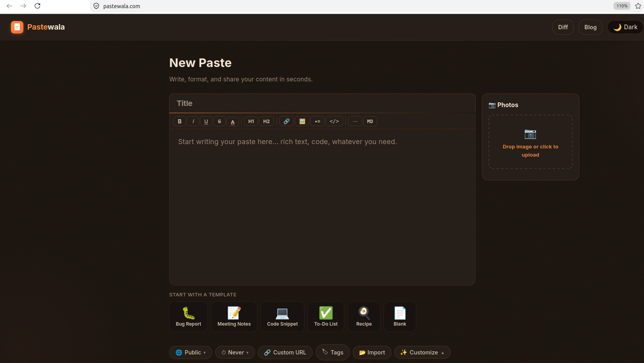Open the Public visibility dropdown
The image size is (644, 363).
coord(191,352)
